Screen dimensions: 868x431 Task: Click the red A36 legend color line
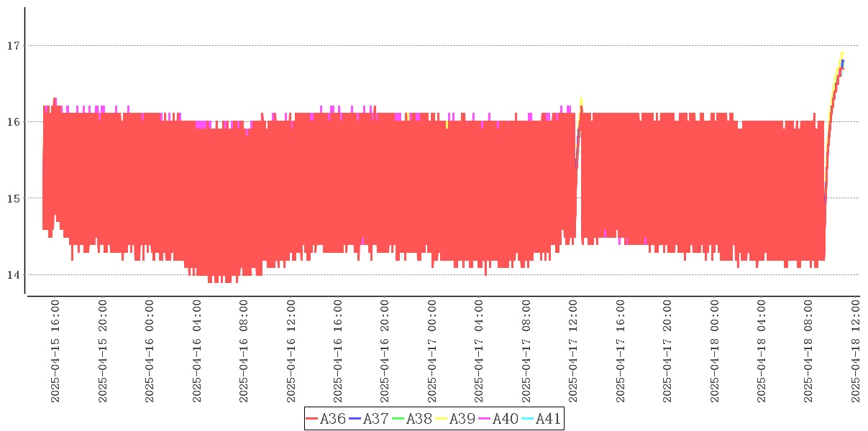[312, 419]
